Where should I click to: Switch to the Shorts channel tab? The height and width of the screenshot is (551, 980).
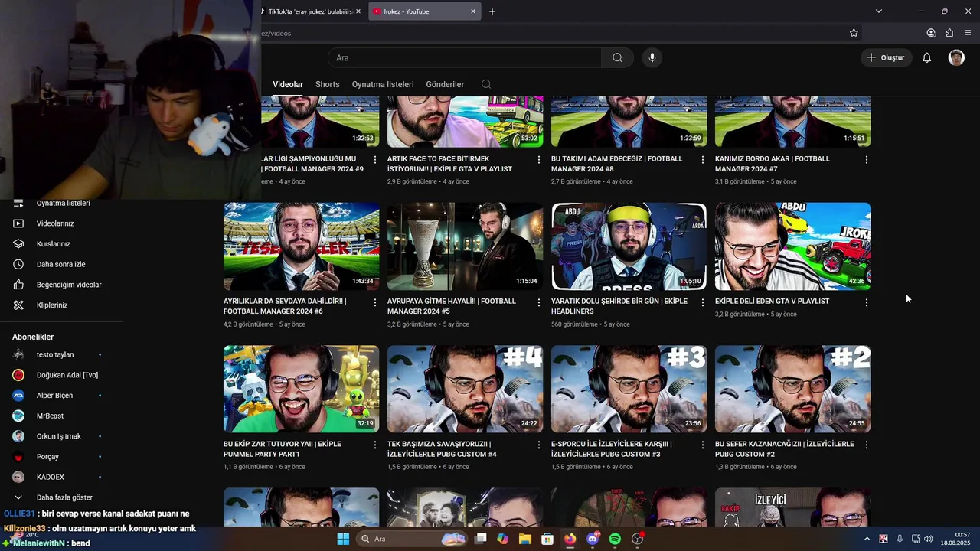tap(327, 84)
